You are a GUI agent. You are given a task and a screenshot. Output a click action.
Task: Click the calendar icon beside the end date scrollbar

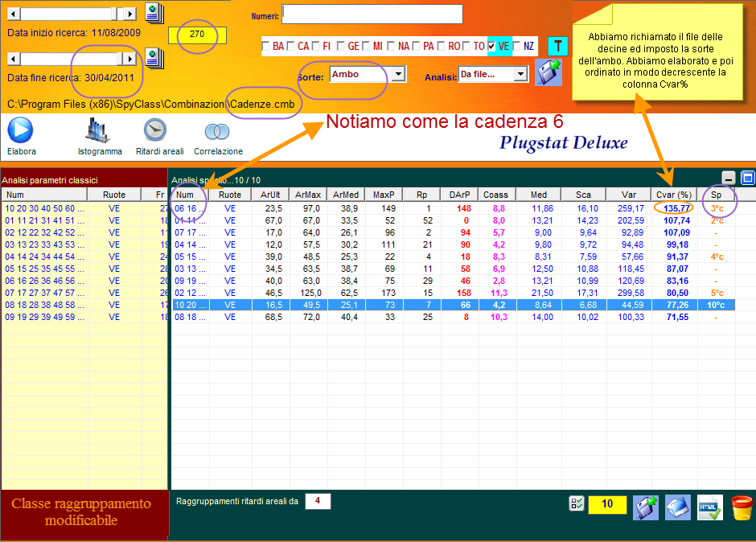point(154,59)
